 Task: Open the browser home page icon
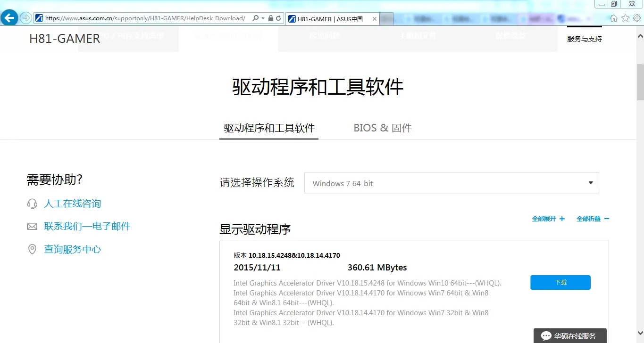coord(614,18)
